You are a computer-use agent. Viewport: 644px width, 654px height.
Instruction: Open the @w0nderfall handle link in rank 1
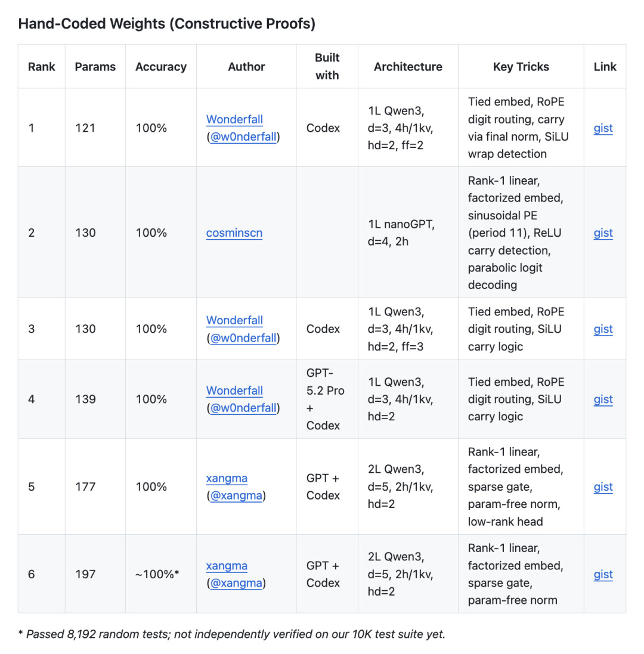point(243,137)
